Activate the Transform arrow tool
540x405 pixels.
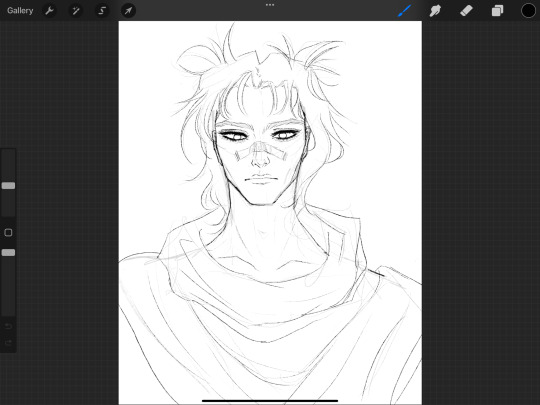128,11
